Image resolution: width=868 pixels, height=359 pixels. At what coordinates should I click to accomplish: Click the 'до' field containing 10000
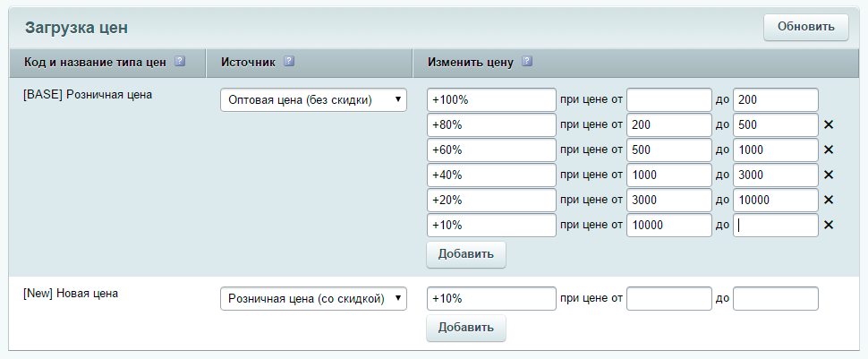[775, 200]
